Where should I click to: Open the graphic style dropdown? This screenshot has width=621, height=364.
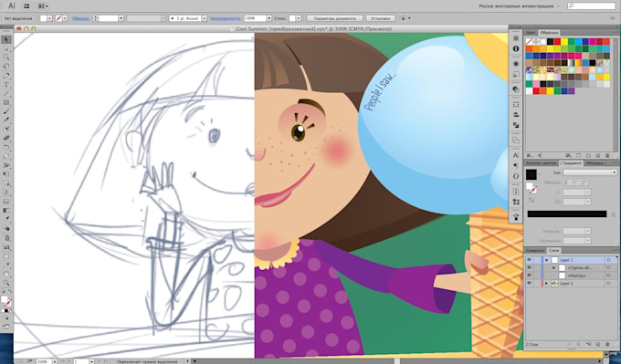coord(299,18)
